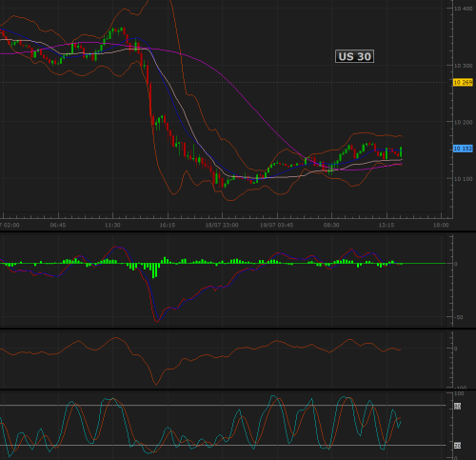The width and height of the screenshot is (476, 460).
Task: Click the 18/07 23:00 date marker
Action: tap(222, 225)
